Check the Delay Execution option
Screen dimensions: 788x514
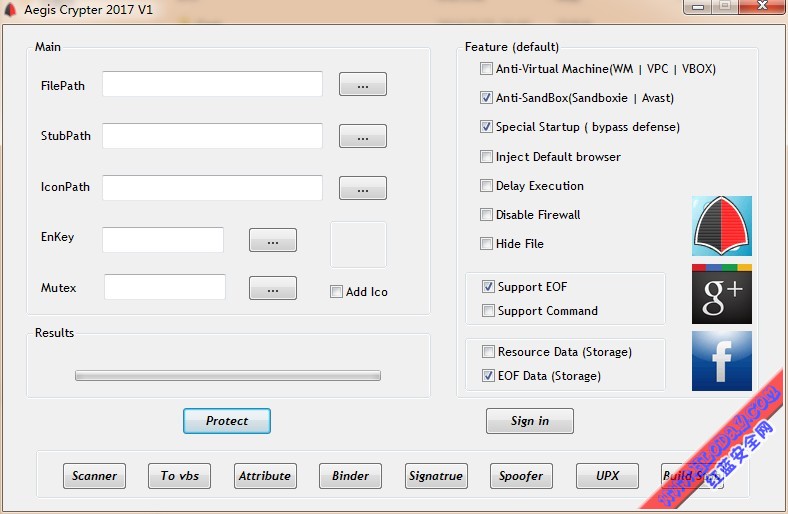(x=486, y=185)
